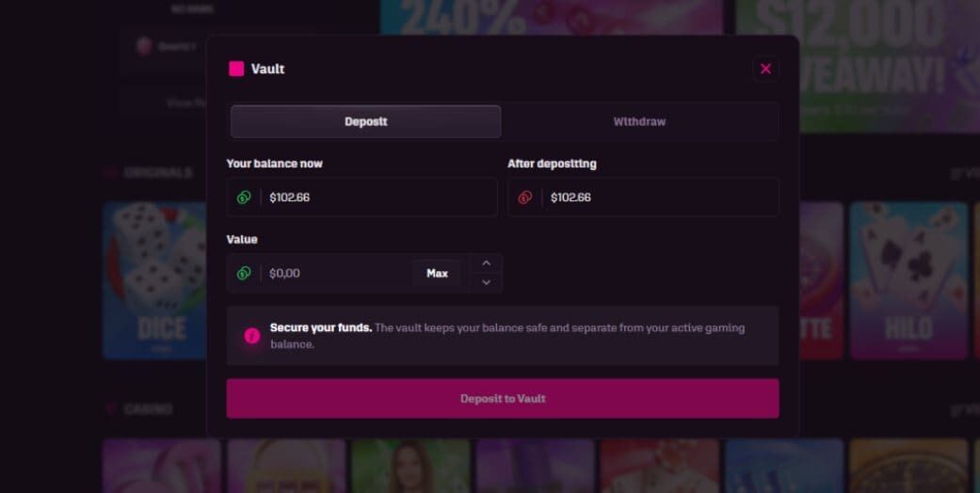The height and width of the screenshot is (493, 980).
Task: Click the Deposit to Vault button
Action: click(x=502, y=399)
